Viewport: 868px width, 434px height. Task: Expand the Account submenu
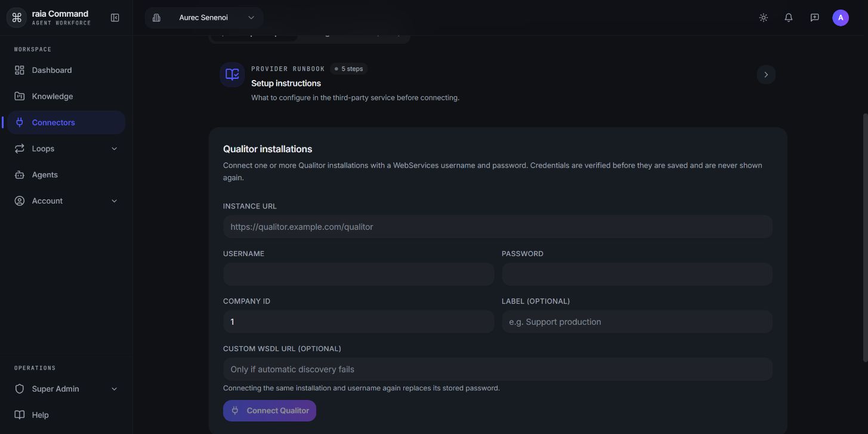(x=115, y=201)
